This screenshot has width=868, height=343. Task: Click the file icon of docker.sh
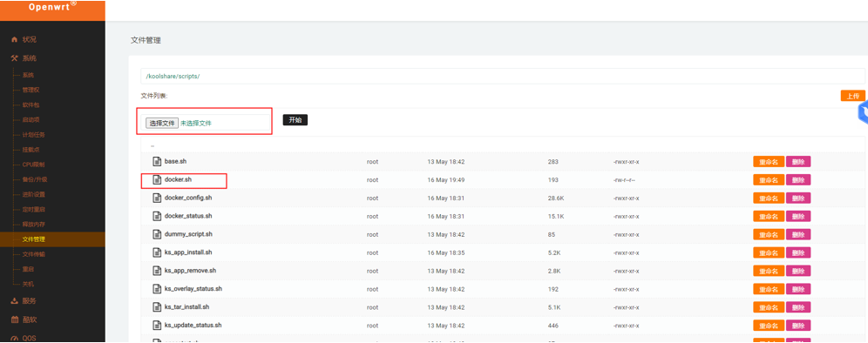coord(157,180)
